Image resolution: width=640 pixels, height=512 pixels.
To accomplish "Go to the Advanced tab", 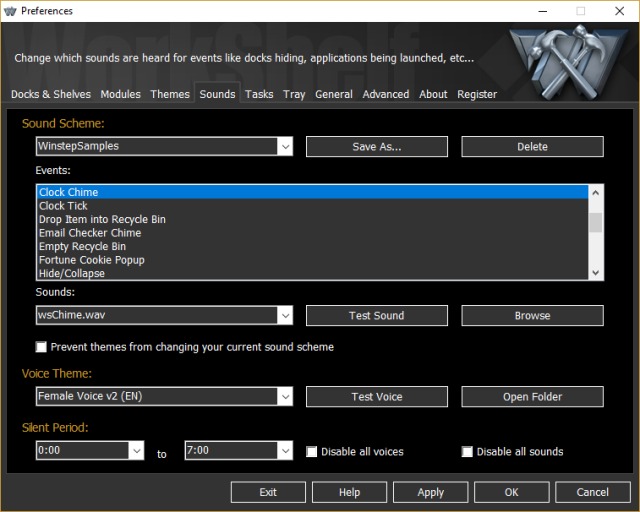I will coord(386,94).
